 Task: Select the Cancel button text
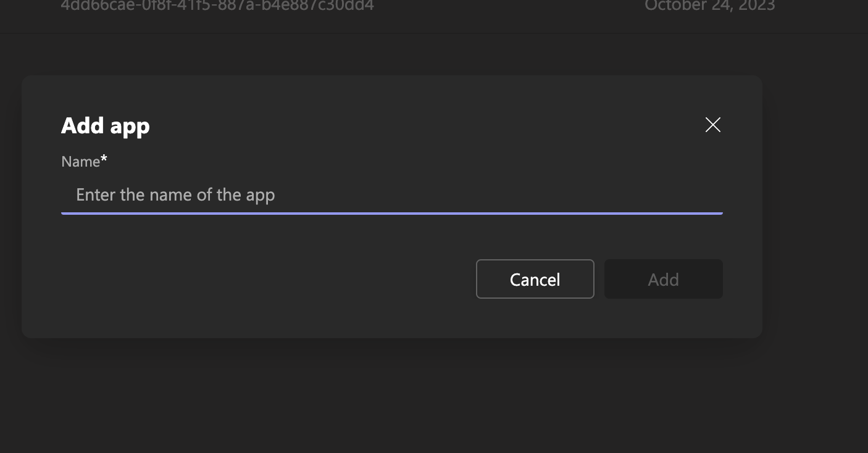[535, 279]
